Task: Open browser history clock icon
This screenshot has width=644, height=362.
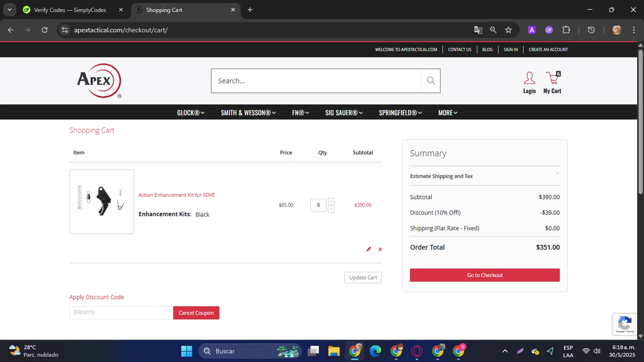Action: (x=591, y=30)
